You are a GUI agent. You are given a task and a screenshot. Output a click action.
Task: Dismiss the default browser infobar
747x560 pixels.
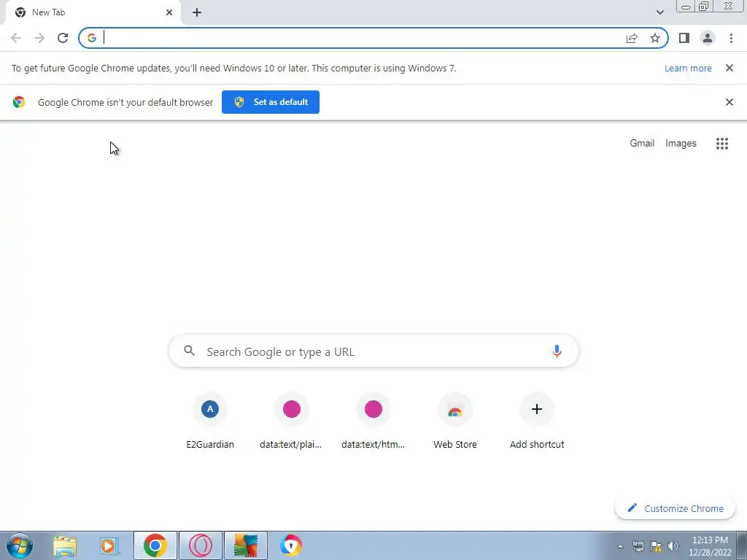tap(729, 102)
